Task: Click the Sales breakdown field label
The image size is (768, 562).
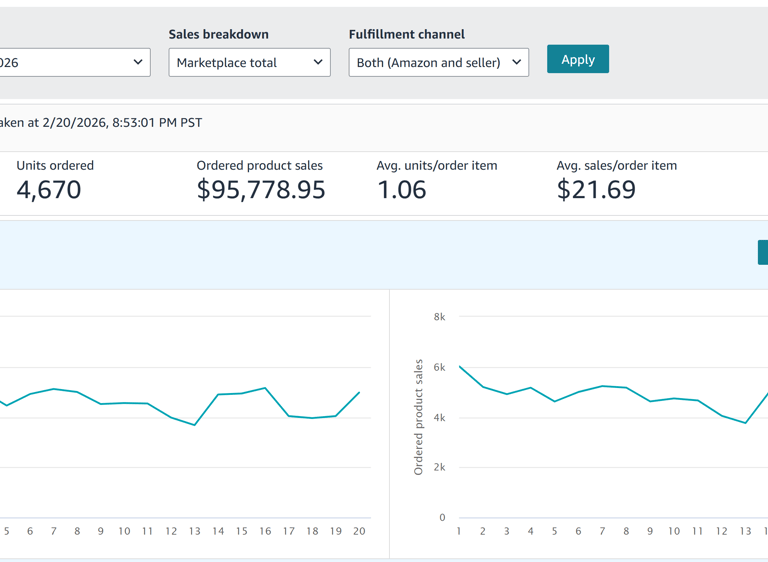Action: (218, 34)
